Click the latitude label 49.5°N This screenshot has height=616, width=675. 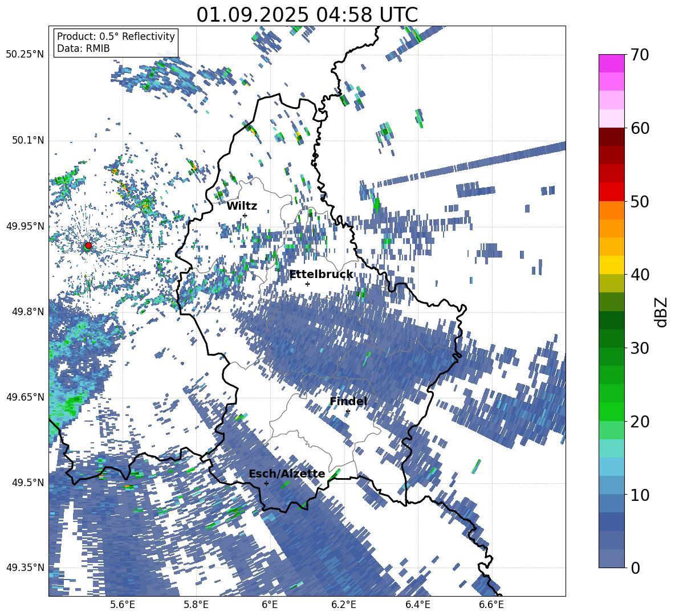pyautogui.click(x=27, y=482)
